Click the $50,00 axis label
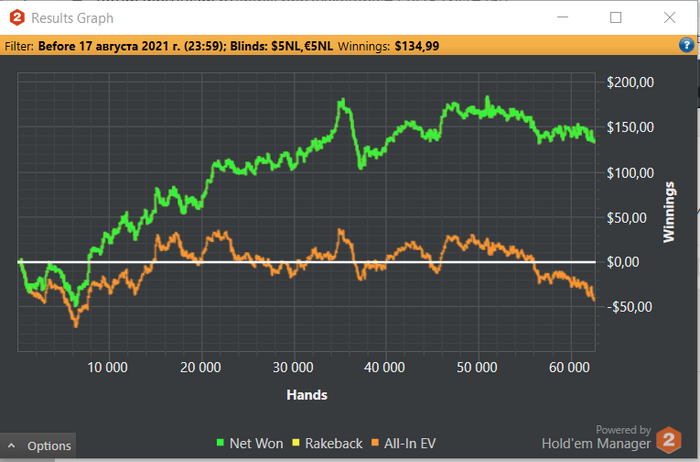Screen dimensions: 700x462 626,218
